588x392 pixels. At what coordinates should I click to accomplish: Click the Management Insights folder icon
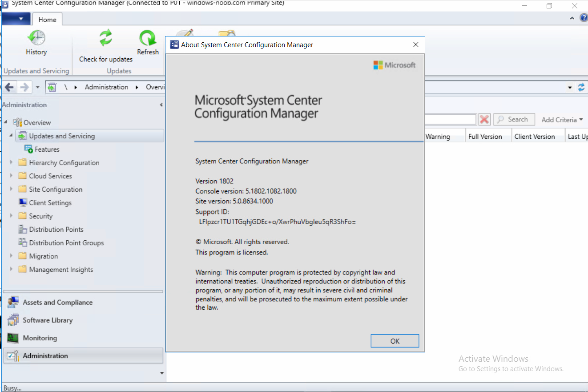[23, 269]
